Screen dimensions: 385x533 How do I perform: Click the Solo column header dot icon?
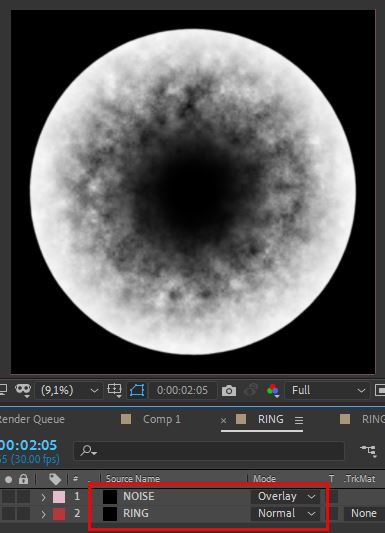tap(8, 479)
